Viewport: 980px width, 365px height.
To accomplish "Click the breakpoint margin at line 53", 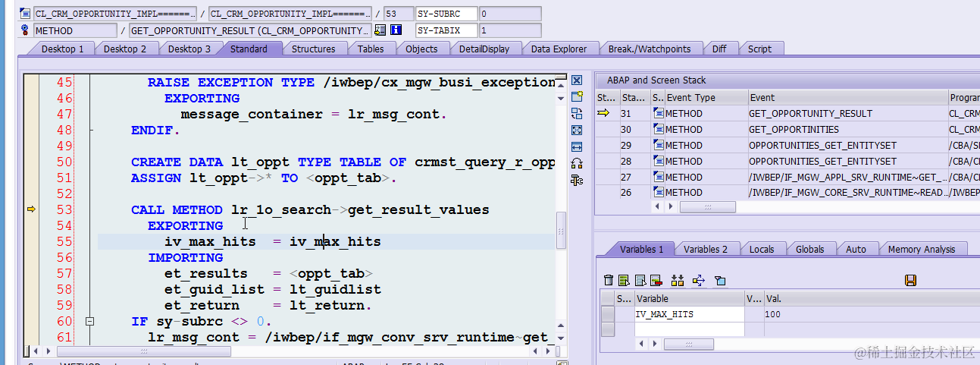I will pos(31,209).
